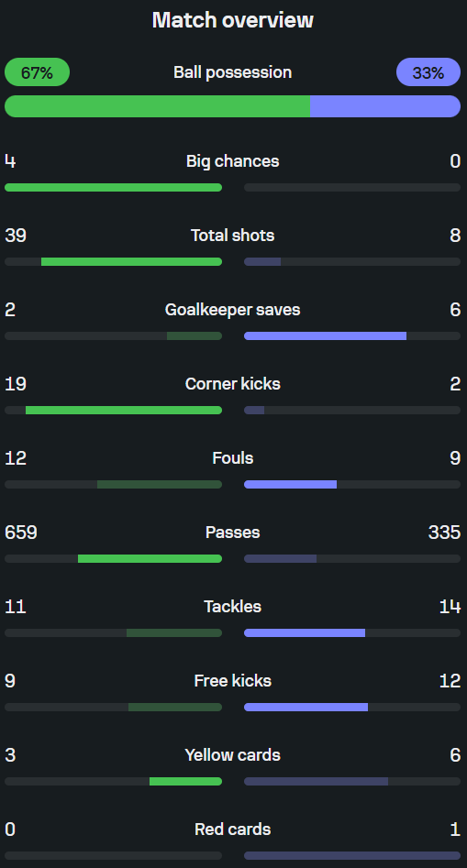
Task: Click the Goalkeeper saves label
Action: pos(233,310)
